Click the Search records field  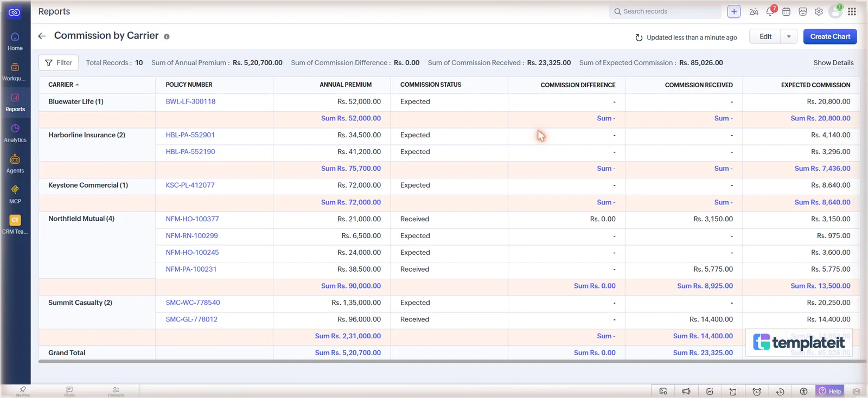pos(665,11)
